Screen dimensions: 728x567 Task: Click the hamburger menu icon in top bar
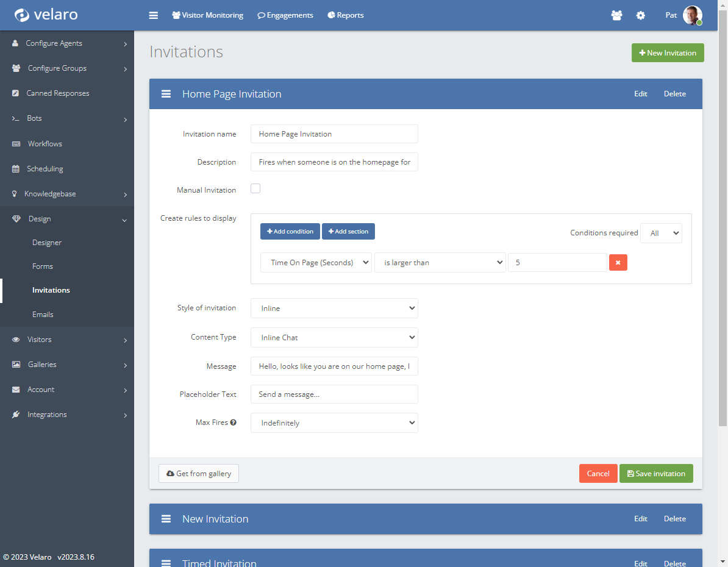click(154, 15)
